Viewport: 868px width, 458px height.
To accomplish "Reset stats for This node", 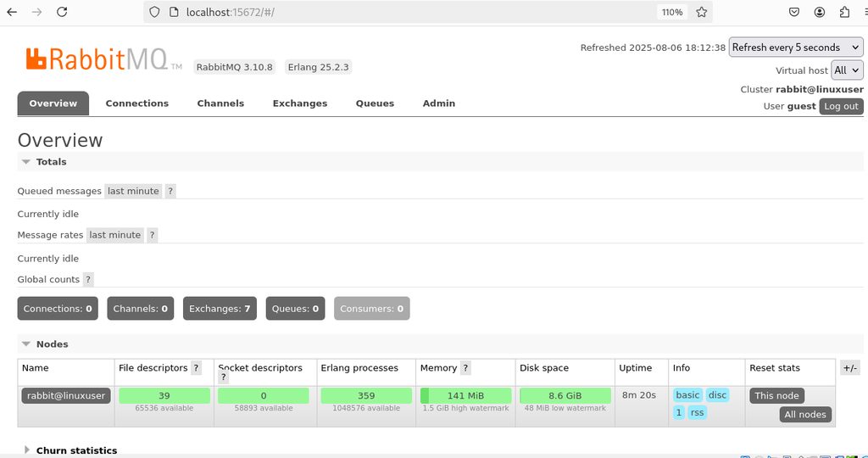I will click(x=776, y=395).
